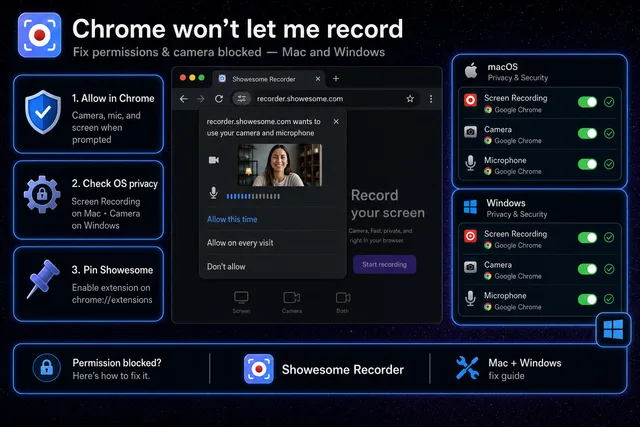This screenshot has height=427, width=640.
Task: Click the macOS Screen Recording red icon
Action: click(x=470, y=100)
